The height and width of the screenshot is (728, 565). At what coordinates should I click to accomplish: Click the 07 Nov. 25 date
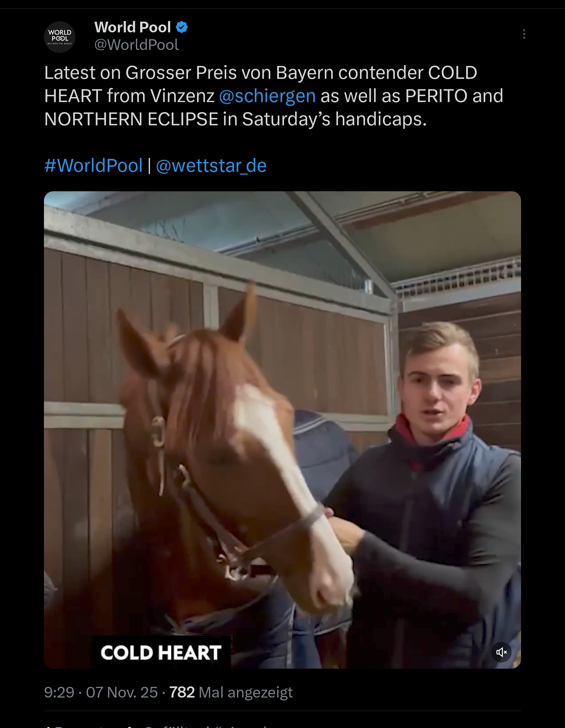122,692
